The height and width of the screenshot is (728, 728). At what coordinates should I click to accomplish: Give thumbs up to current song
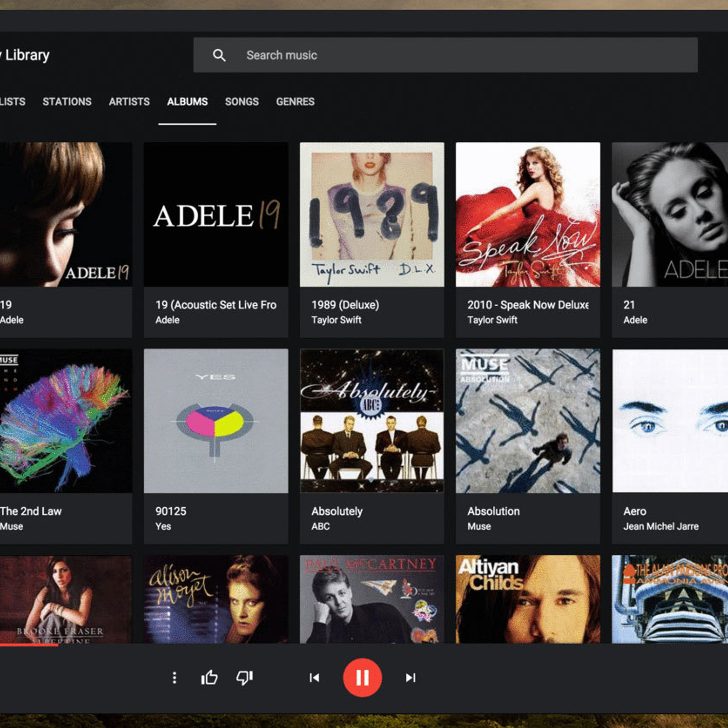[209, 677]
